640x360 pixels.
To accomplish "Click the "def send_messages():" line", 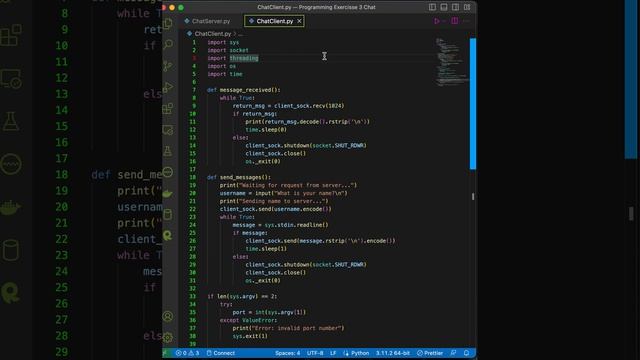I will click(x=239, y=178).
